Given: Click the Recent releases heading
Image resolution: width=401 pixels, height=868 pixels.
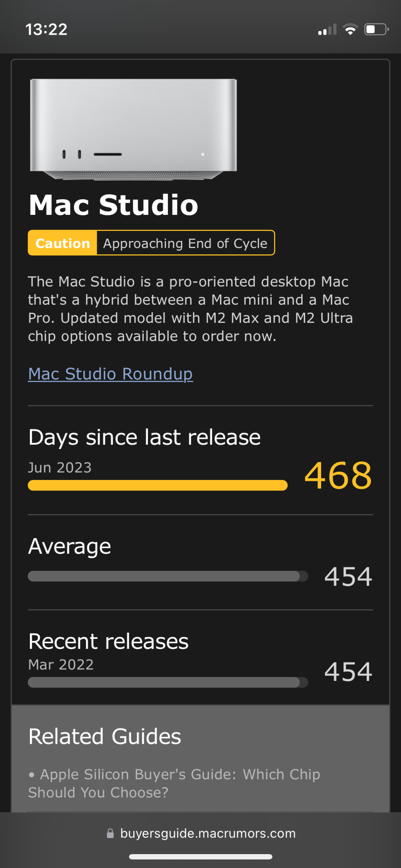Looking at the screenshot, I should click(x=108, y=641).
